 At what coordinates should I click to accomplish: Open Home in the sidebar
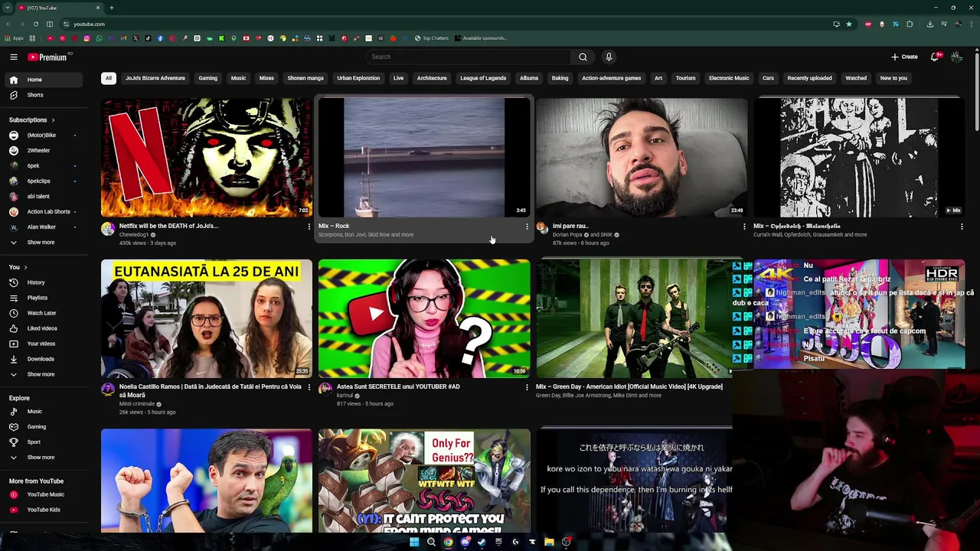pyautogui.click(x=43, y=80)
